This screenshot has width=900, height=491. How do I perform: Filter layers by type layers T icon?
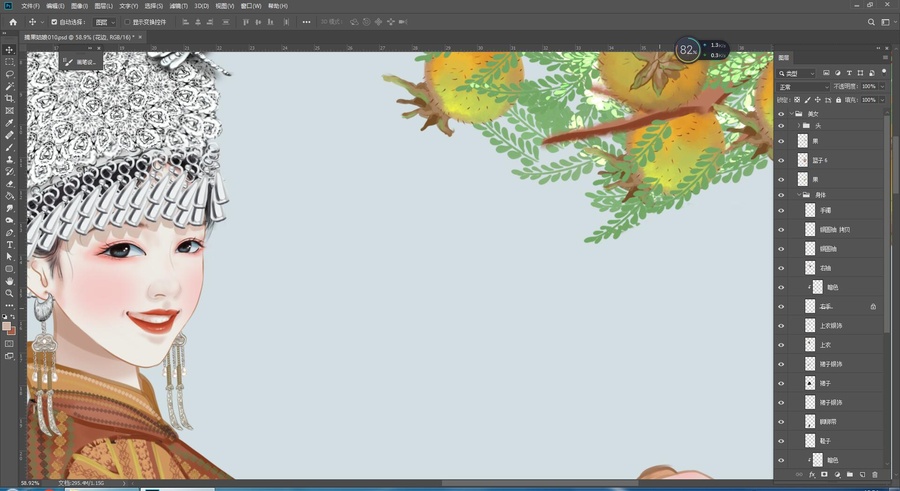pos(849,73)
